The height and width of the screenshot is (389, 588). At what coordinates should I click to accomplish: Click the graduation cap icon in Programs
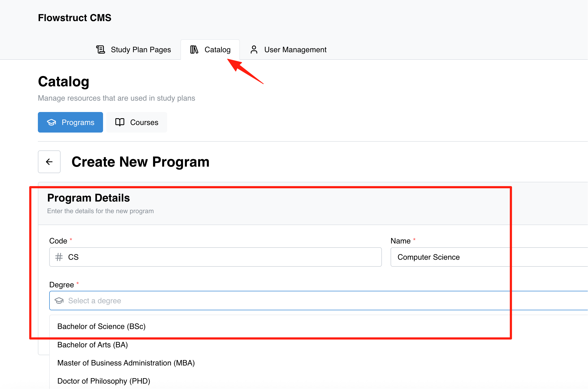tap(51, 122)
